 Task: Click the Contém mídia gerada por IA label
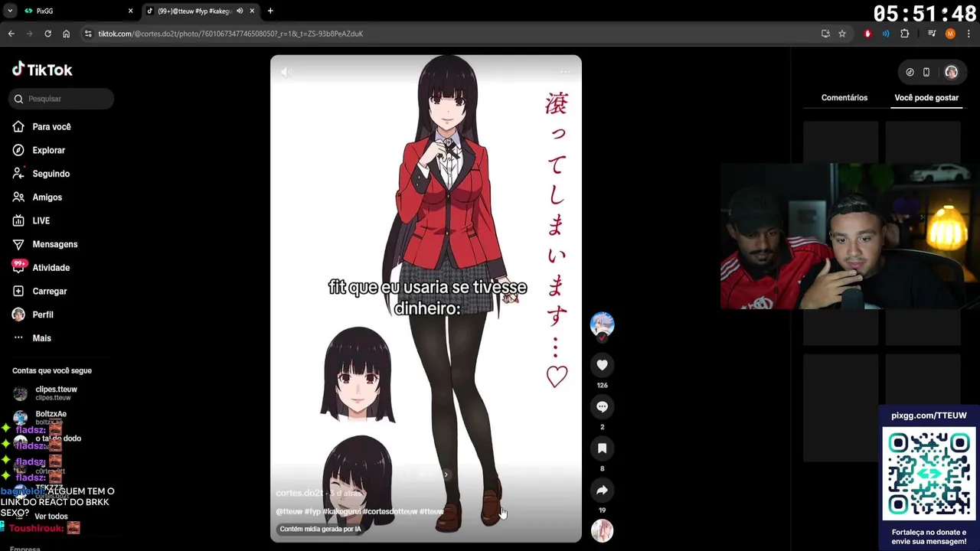pyautogui.click(x=320, y=529)
